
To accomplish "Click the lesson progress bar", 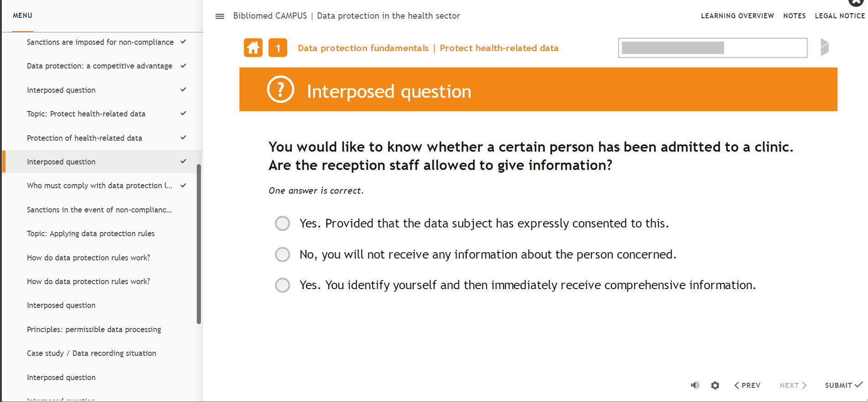I will pyautogui.click(x=712, y=48).
